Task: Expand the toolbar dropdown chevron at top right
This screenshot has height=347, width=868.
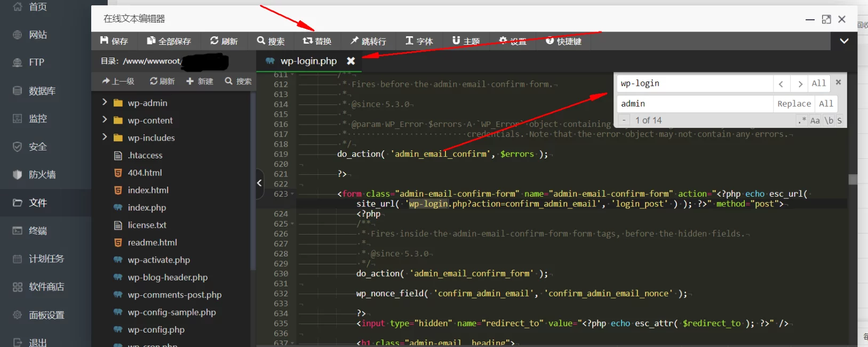Action: point(844,41)
